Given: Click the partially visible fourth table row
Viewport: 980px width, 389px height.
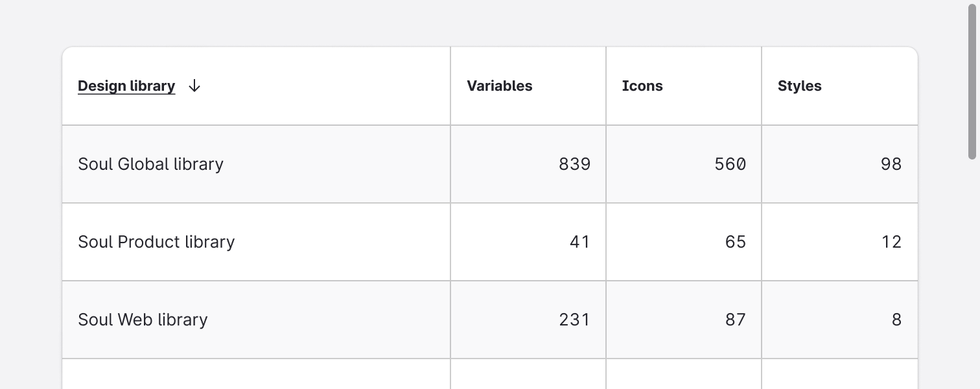Looking at the screenshot, I should [256, 374].
